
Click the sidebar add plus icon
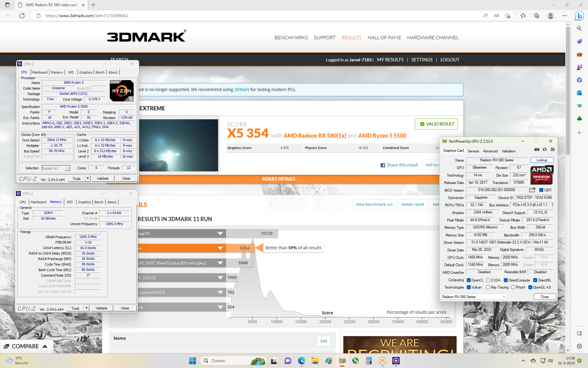(x=579, y=133)
